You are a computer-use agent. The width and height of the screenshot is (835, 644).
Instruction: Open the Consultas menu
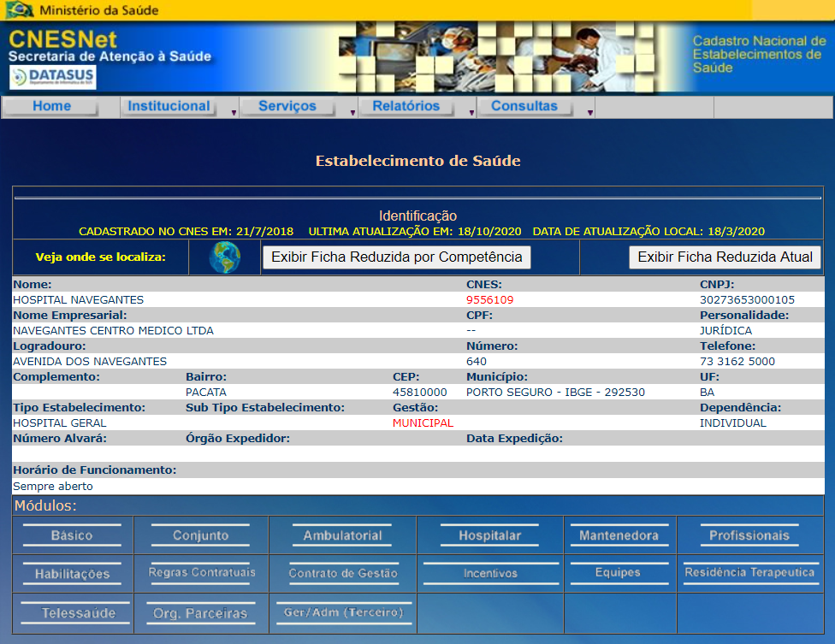(524, 106)
